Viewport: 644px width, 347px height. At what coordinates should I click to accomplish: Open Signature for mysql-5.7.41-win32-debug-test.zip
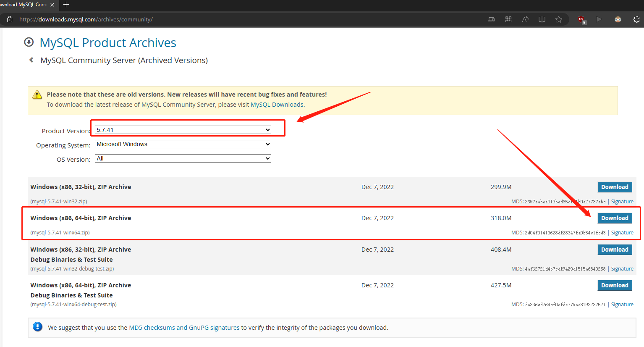pyautogui.click(x=622, y=269)
